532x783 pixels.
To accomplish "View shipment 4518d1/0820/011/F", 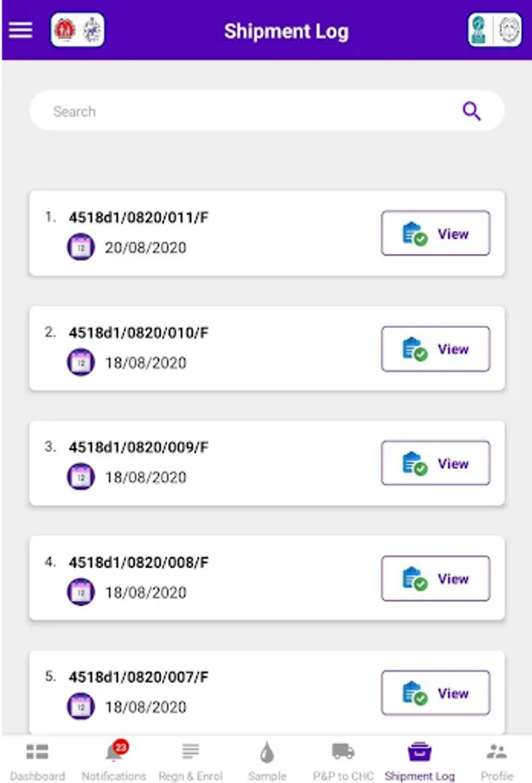I will [436, 233].
